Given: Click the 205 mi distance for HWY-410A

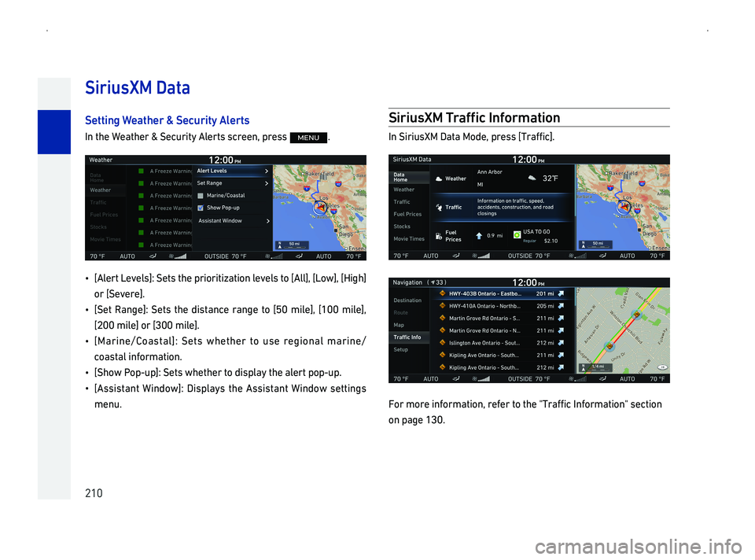Looking at the screenshot, I should click(545, 306).
